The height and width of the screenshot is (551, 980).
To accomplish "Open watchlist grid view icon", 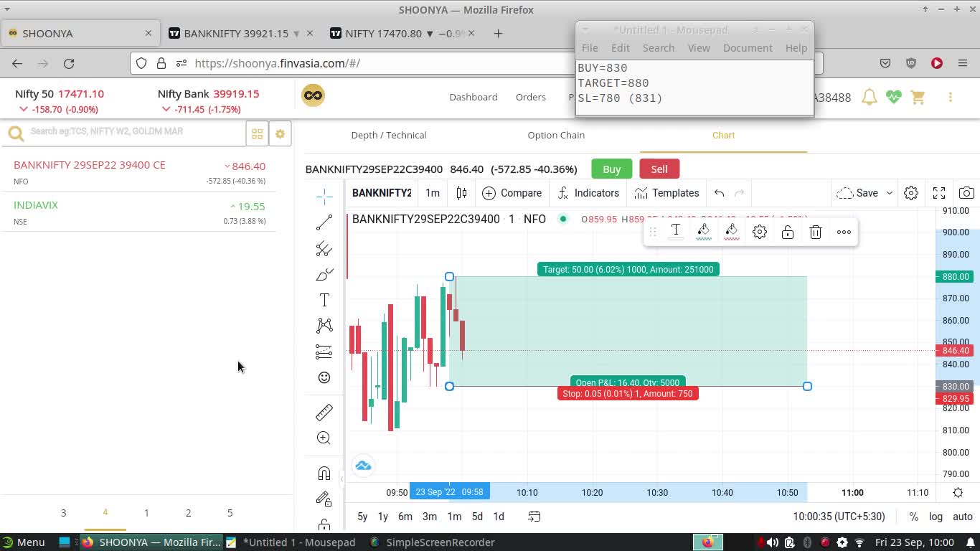I will 257,134.
